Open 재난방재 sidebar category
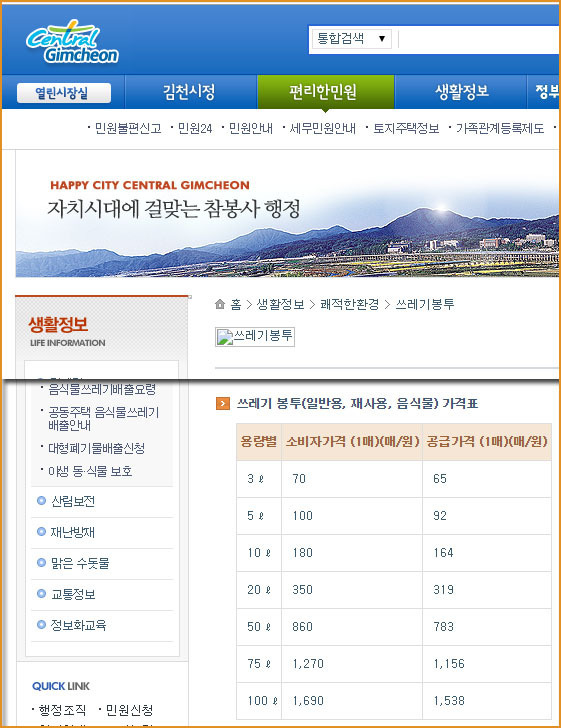Screen dimensions: 561x728 [72, 532]
